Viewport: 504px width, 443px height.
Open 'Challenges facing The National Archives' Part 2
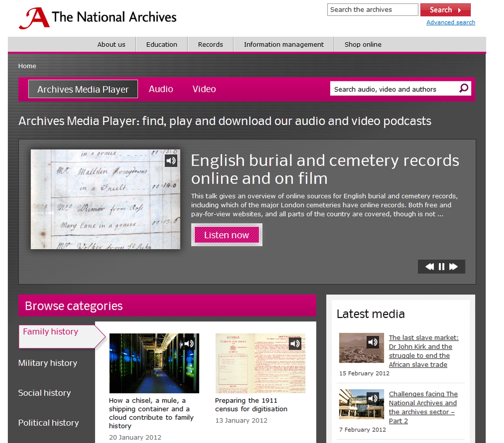point(423,407)
